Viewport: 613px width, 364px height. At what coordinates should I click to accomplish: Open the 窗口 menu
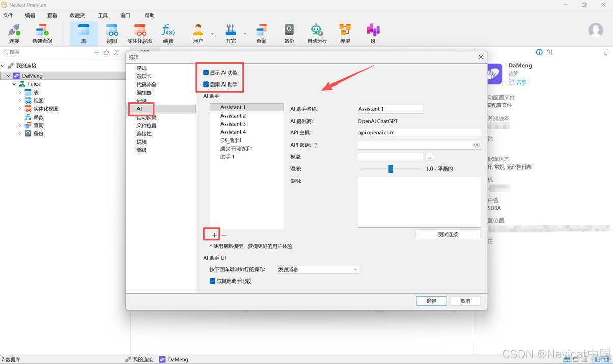click(x=125, y=15)
